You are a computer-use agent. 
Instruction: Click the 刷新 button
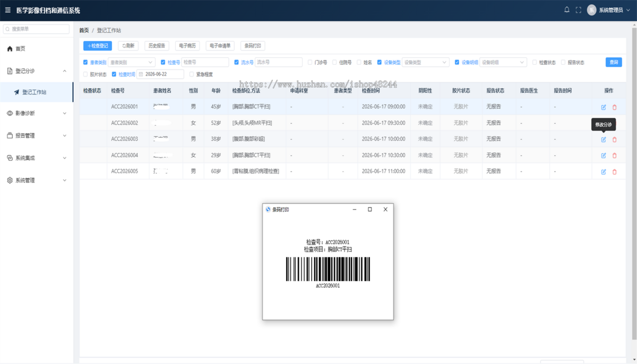pyautogui.click(x=128, y=46)
